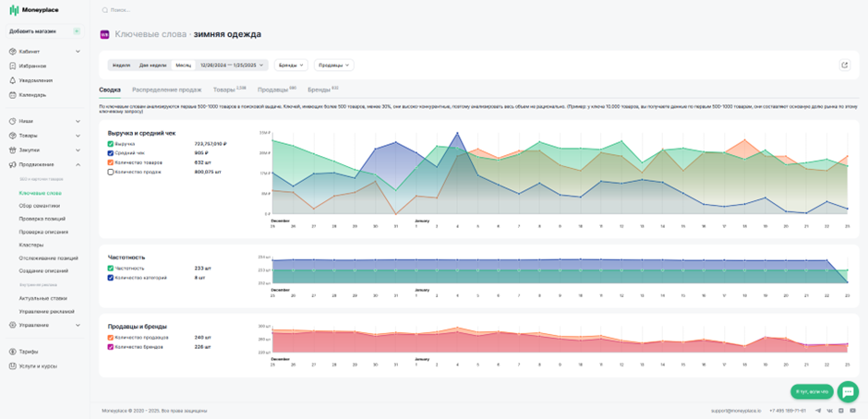Open the Бренды filter dropdown

[291, 65]
